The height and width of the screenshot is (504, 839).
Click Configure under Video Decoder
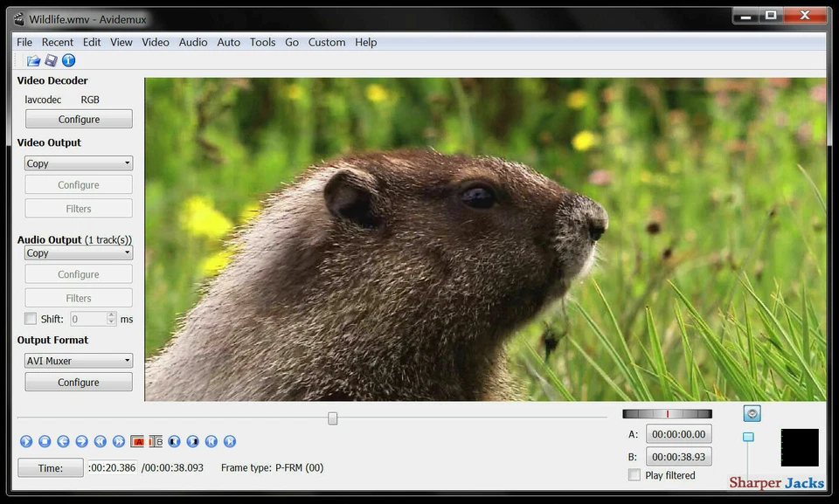tap(78, 118)
